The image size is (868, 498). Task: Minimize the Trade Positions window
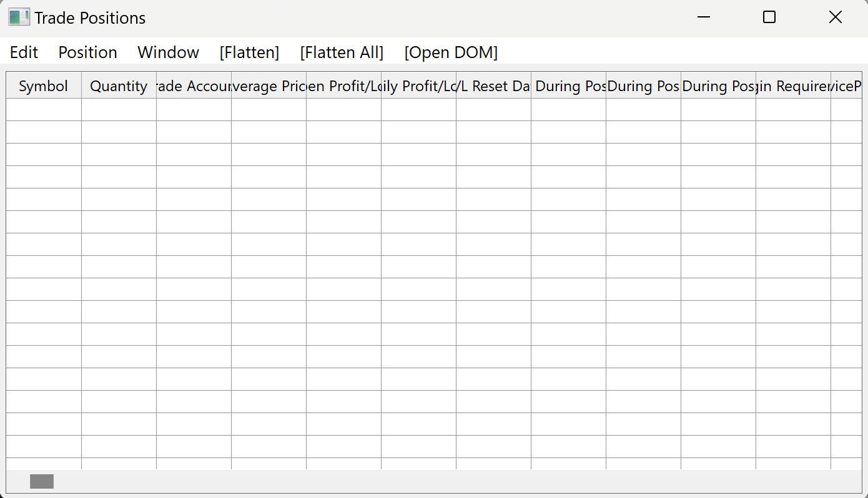(704, 17)
